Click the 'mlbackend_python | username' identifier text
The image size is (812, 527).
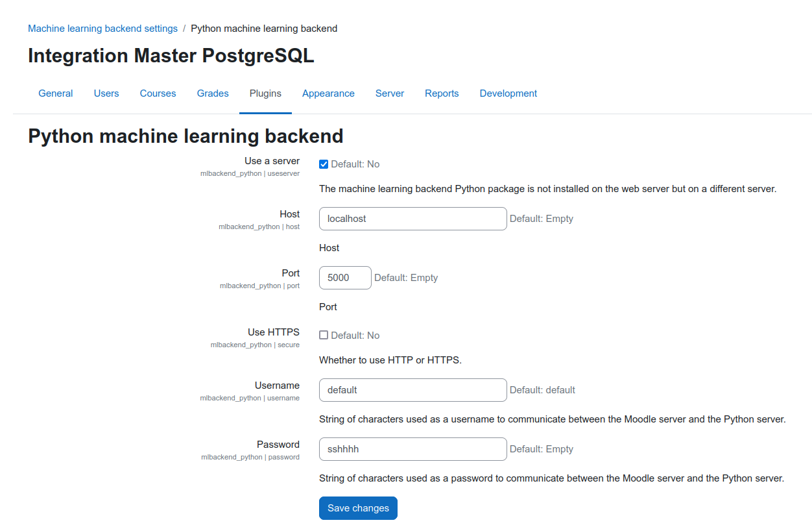click(x=250, y=398)
